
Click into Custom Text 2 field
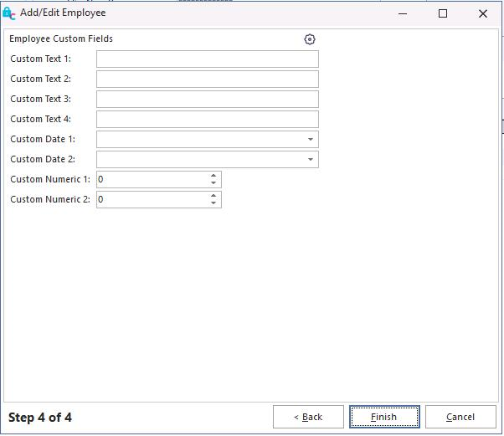pos(207,80)
